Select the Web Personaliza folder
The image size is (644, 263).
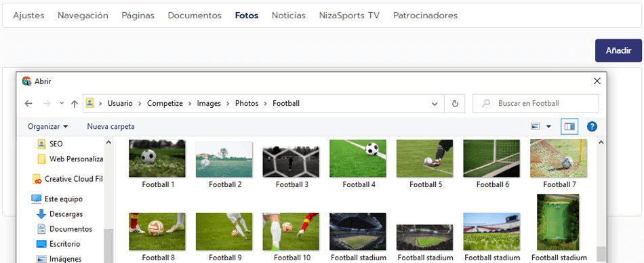[x=71, y=159]
